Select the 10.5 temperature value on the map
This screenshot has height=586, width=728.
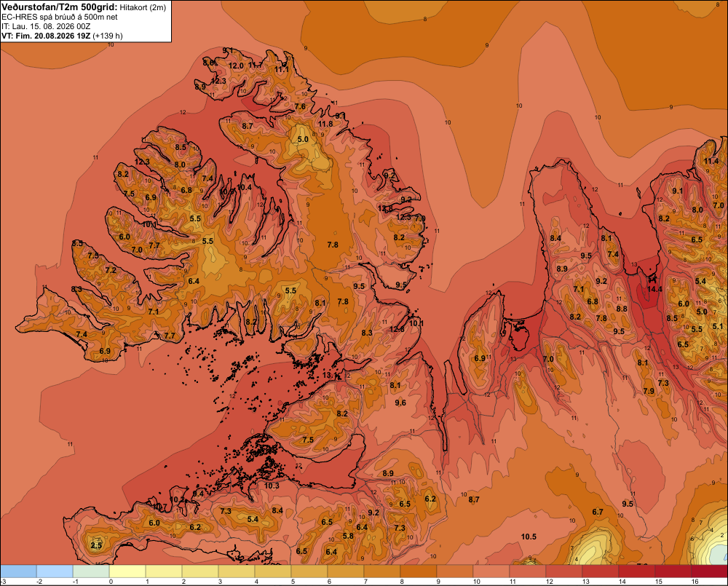(x=529, y=536)
